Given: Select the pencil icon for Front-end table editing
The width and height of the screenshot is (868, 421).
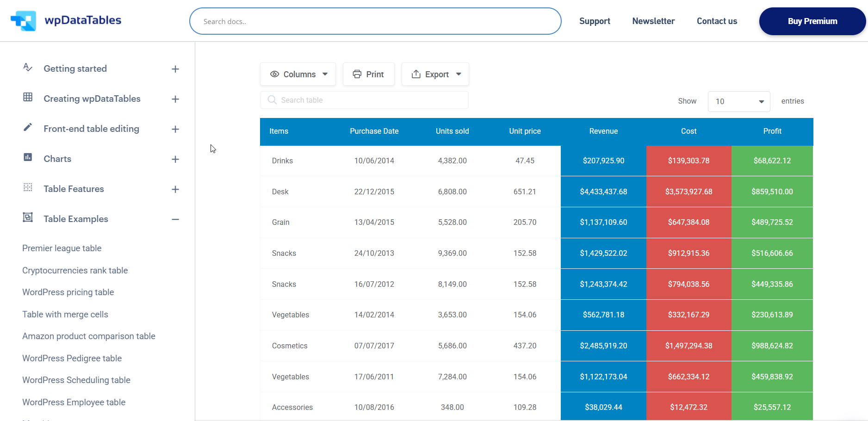Looking at the screenshot, I should point(28,128).
